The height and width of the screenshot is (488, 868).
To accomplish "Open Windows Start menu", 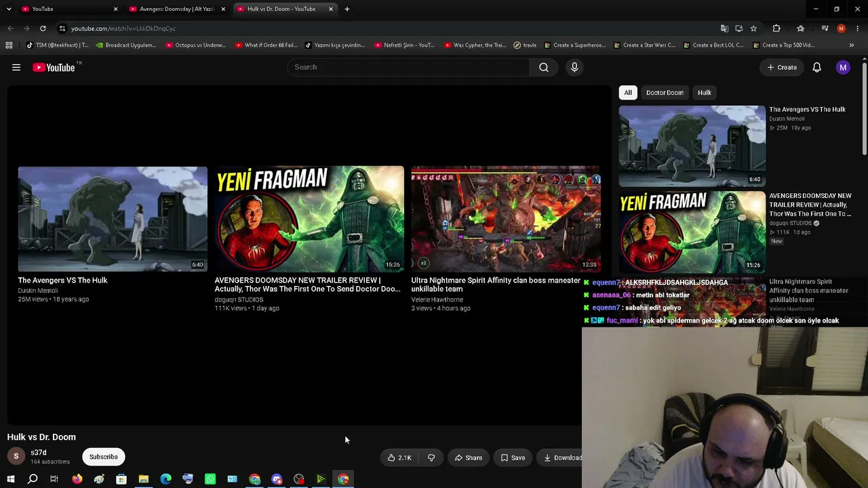I will [10, 479].
